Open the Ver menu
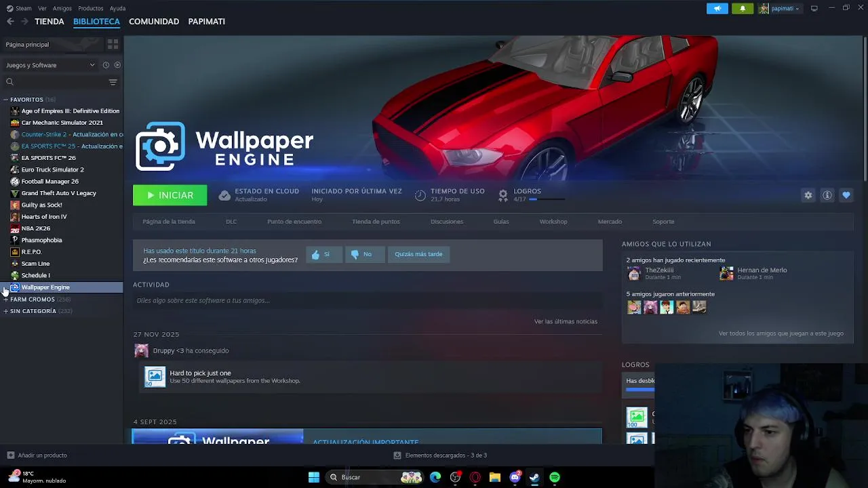 (x=43, y=8)
